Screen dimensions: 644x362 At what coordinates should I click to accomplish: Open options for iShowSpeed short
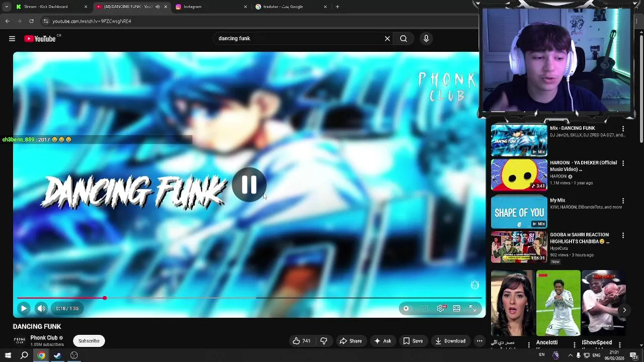pos(620,345)
